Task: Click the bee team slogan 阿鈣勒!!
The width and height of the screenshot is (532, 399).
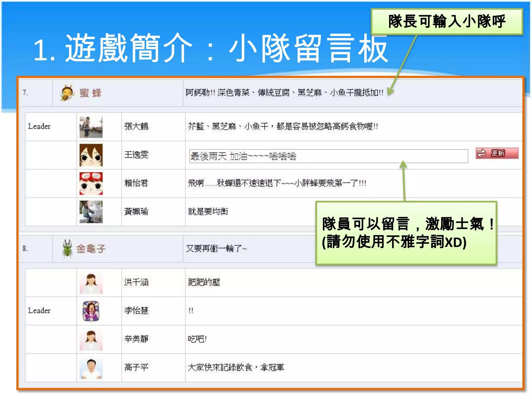Action: pyautogui.click(x=284, y=92)
